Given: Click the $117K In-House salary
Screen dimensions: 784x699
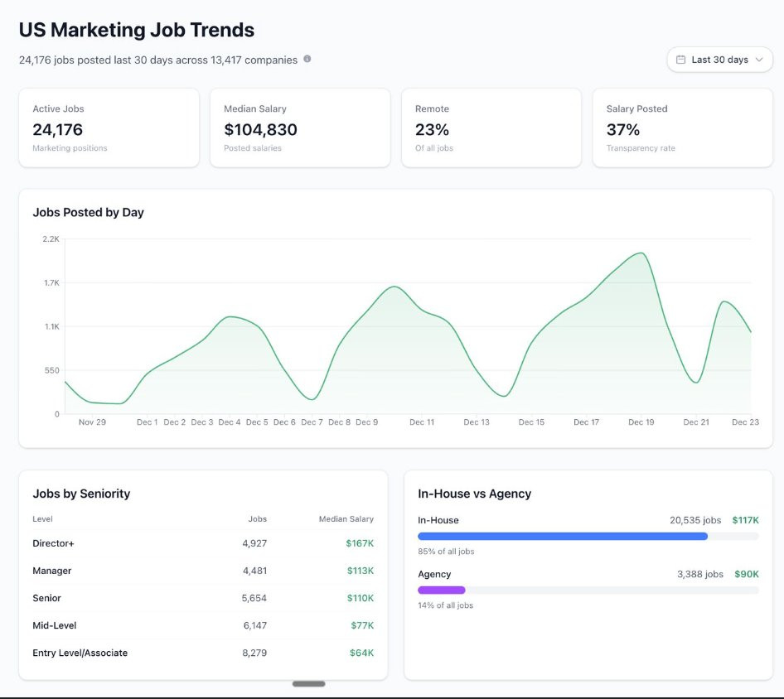Looking at the screenshot, I should coord(746,520).
